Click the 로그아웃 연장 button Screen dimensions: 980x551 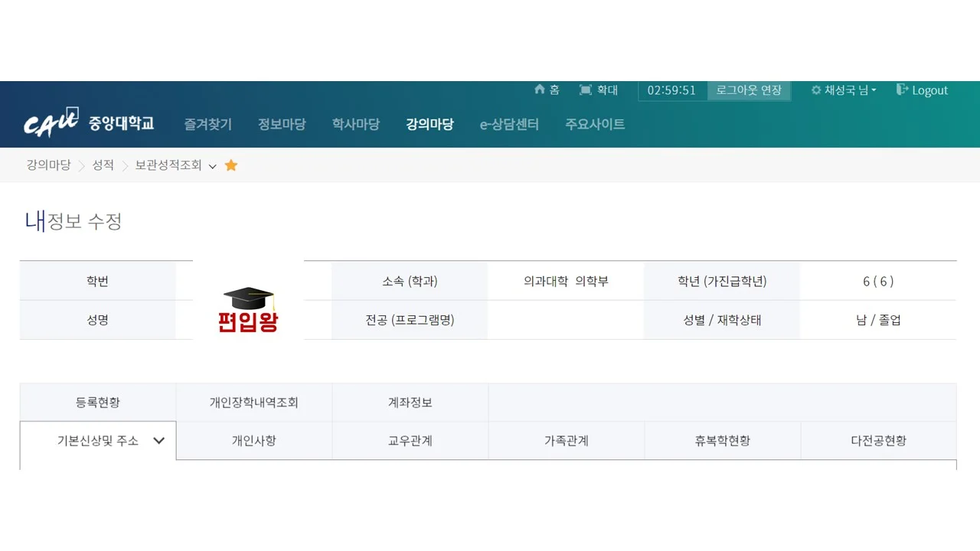point(749,90)
